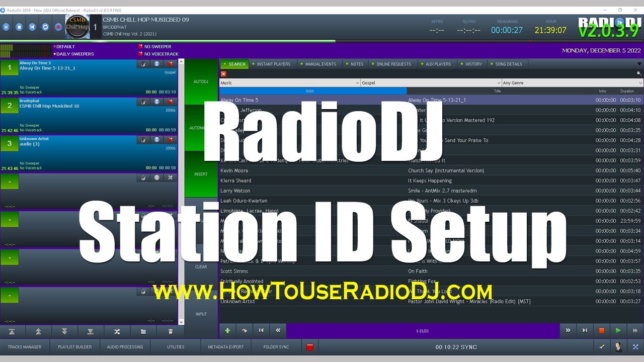Delete CSMB Chill Hop MusicBed 10 from playlist
This screenshot has width=644, height=362.
click(x=170, y=102)
